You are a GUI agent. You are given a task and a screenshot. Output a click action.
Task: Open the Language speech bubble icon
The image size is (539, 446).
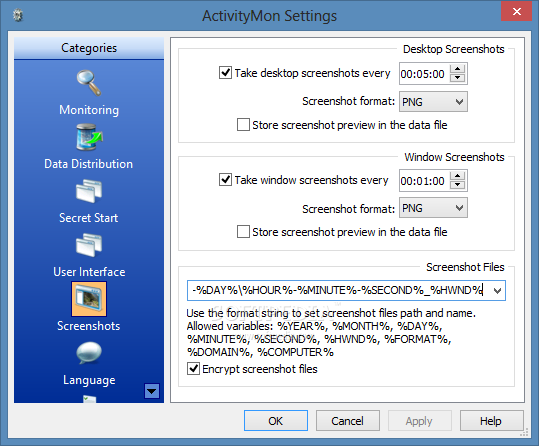pos(89,353)
